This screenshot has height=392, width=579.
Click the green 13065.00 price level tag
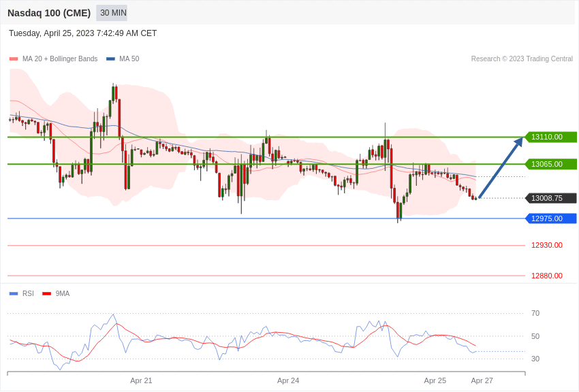click(550, 164)
